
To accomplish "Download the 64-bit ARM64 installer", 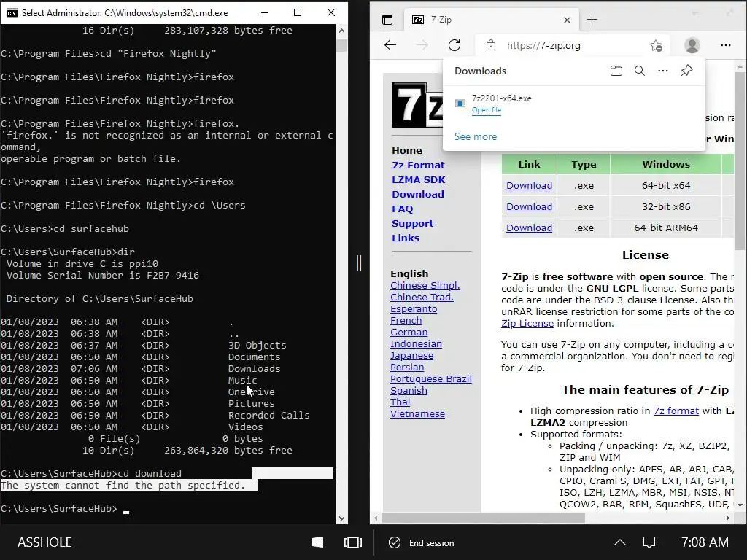I will (x=529, y=227).
